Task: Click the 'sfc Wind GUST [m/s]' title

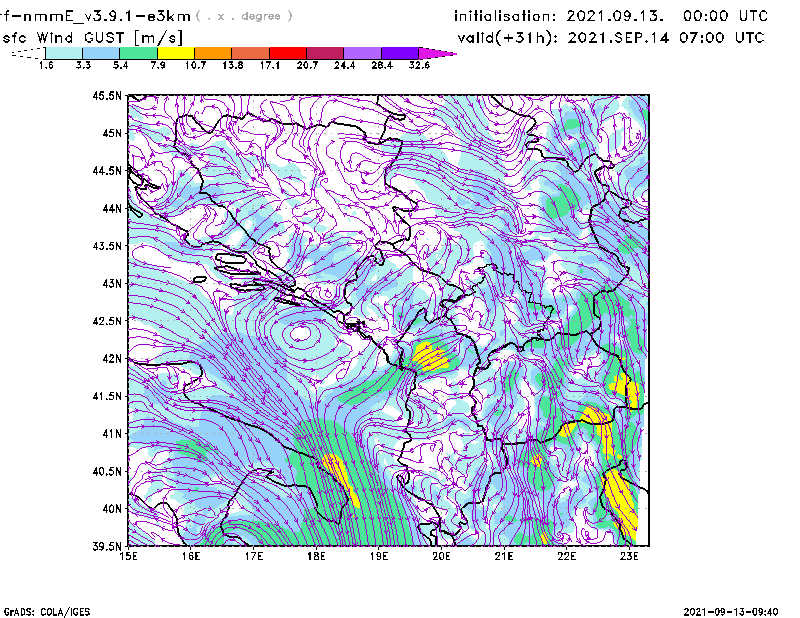Action: coord(92,38)
